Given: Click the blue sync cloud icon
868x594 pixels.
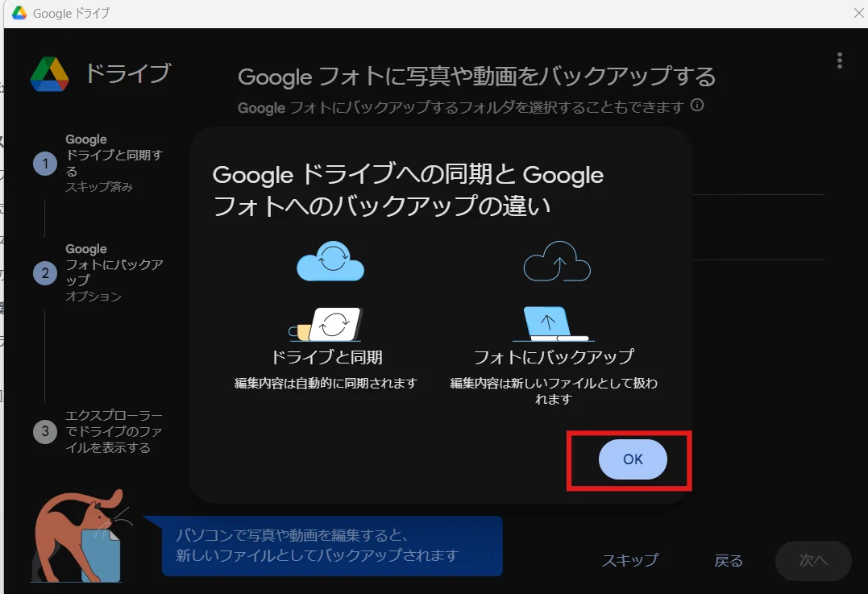Looking at the screenshot, I should pyautogui.click(x=330, y=261).
